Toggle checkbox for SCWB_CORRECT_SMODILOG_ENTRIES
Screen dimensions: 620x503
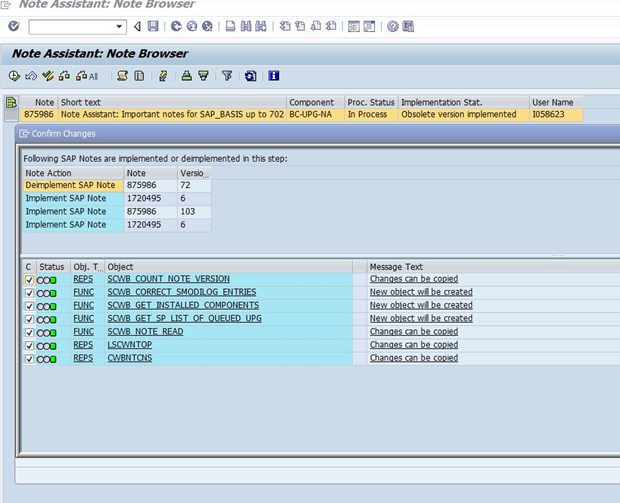point(29,293)
